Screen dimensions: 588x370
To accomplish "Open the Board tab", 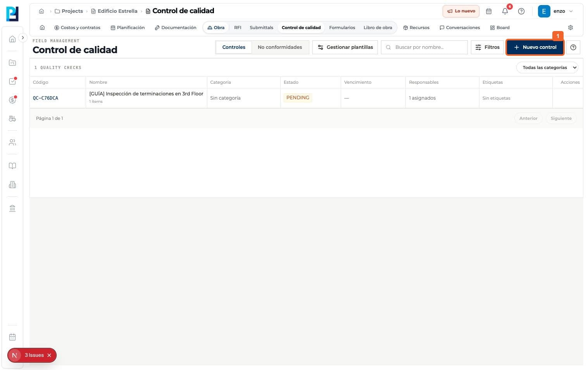I will (500, 28).
